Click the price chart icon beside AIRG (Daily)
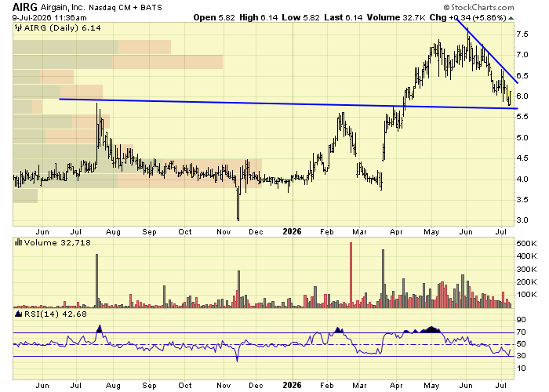Screen dimensions: 549x392 (x=18, y=28)
